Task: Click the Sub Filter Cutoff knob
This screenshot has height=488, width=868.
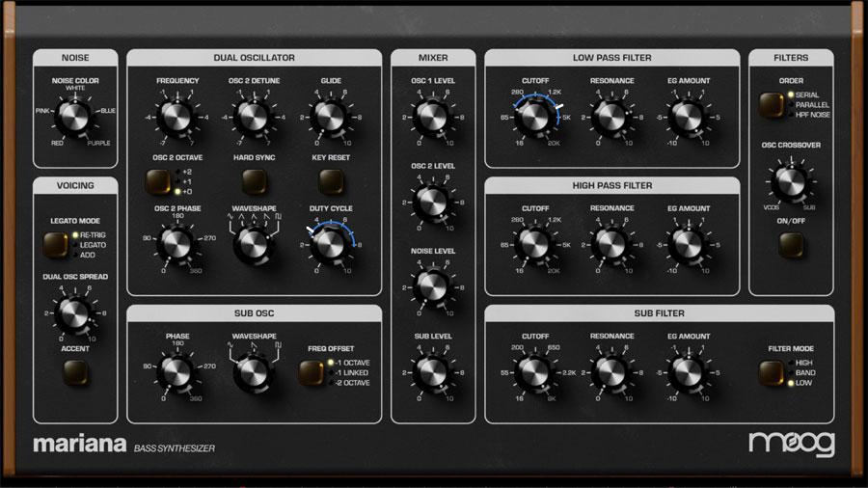Action: 534,372
